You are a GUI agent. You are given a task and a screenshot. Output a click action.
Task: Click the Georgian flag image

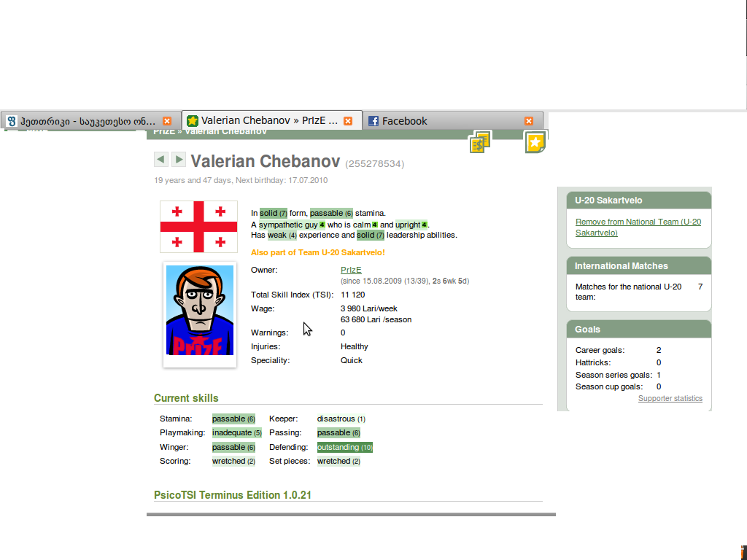pyautogui.click(x=198, y=227)
